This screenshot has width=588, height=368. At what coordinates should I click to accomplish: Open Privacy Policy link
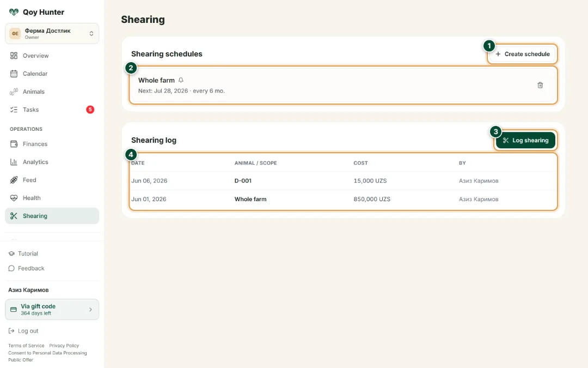coord(64,346)
